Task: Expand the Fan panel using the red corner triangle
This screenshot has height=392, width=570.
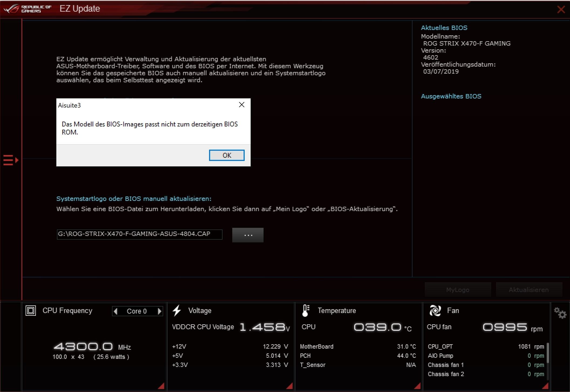Action: click(x=545, y=386)
